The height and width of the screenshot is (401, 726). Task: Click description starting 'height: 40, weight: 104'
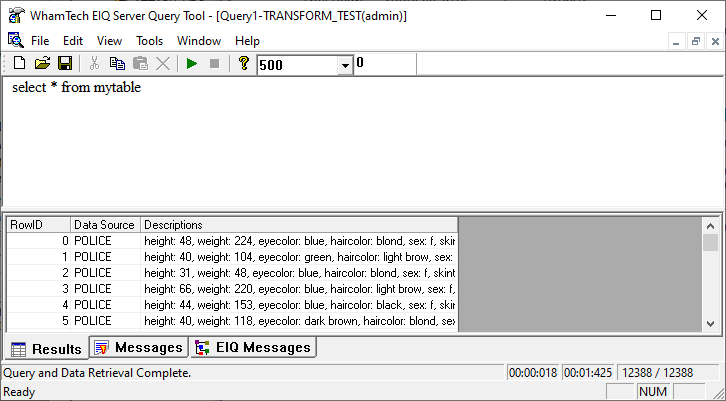point(299,257)
